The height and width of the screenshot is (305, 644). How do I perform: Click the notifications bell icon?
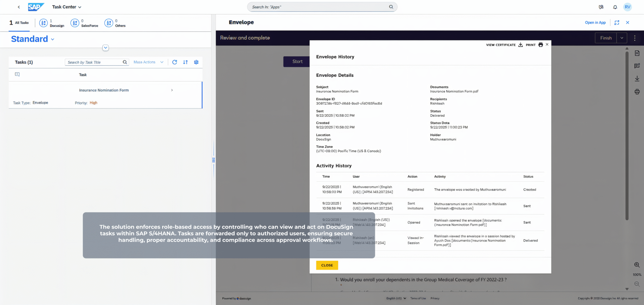point(615,7)
